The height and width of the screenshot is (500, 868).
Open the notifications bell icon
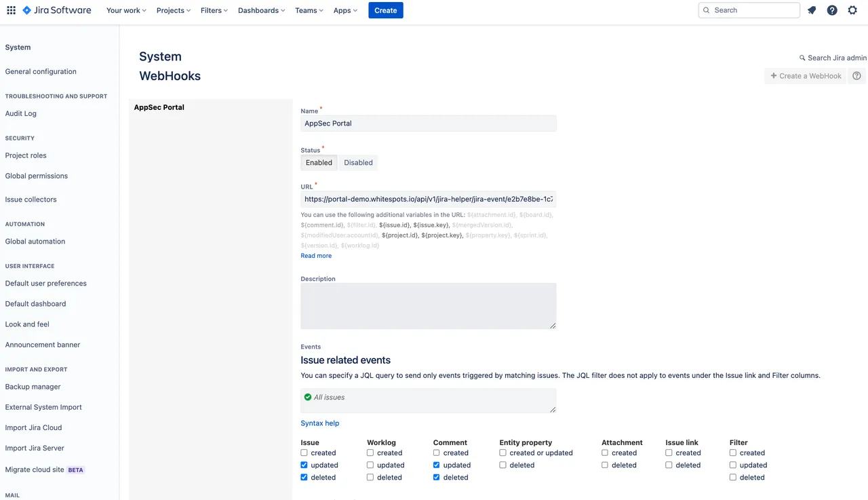tap(812, 10)
